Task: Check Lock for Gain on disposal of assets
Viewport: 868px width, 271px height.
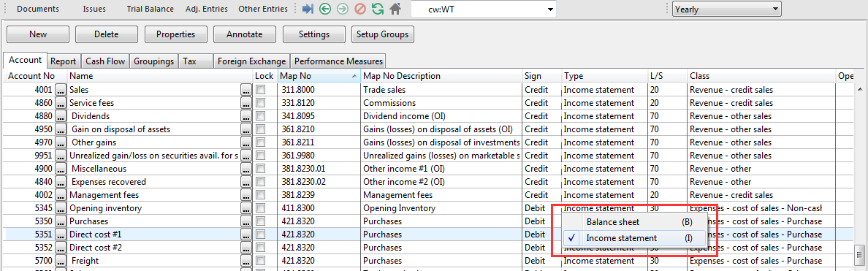Action: [x=261, y=129]
